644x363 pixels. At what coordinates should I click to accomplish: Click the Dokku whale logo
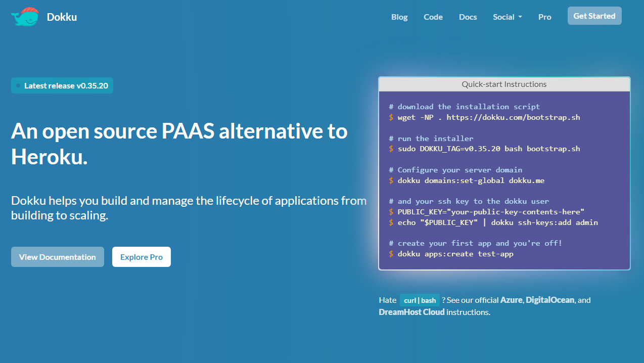pyautogui.click(x=24, y=16)
